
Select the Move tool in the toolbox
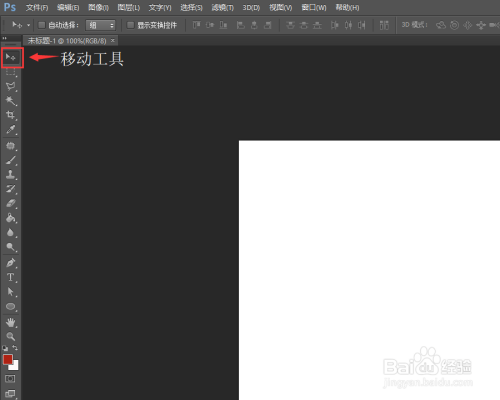coord(11,57)
